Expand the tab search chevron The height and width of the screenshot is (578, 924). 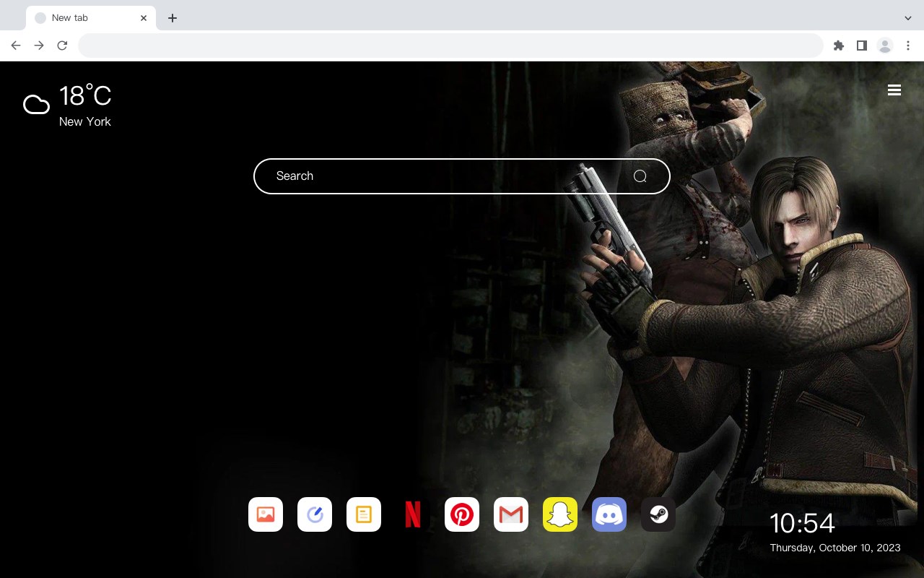(908, 18)
